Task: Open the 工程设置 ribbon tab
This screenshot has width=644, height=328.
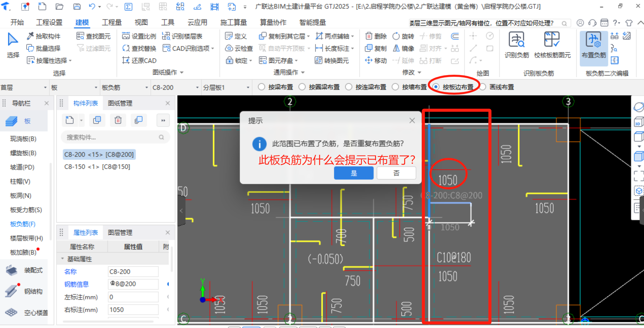Action: (49, 22)
